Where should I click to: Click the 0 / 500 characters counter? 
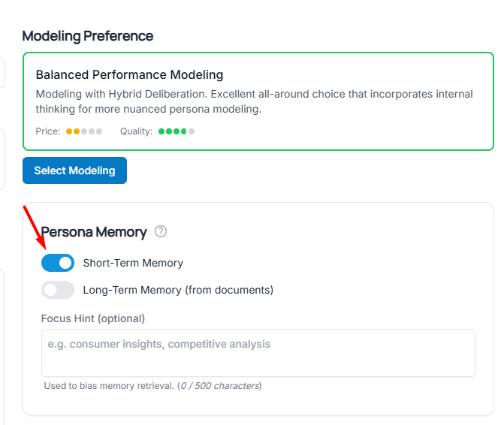(219, 386)
